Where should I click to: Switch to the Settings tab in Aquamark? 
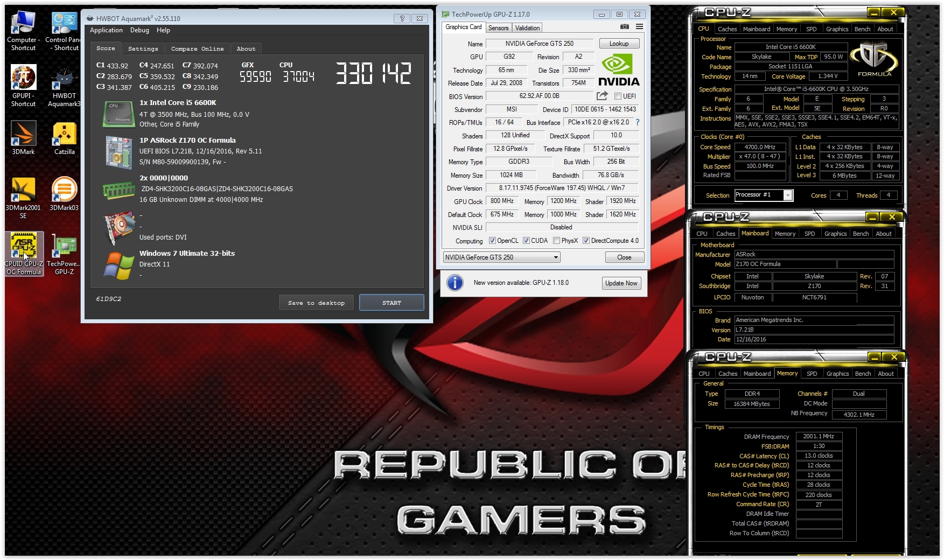coord(143,48)
